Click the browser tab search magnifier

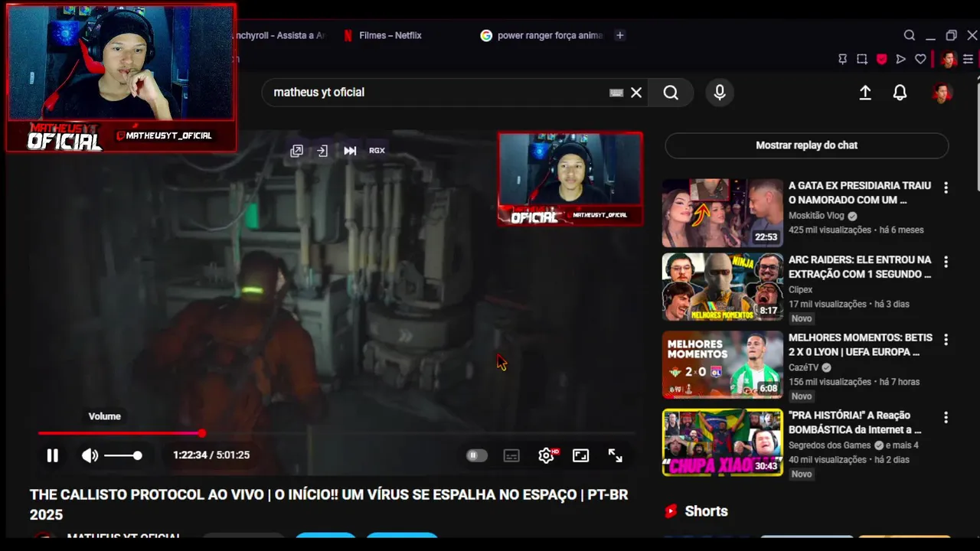point(910,35)
